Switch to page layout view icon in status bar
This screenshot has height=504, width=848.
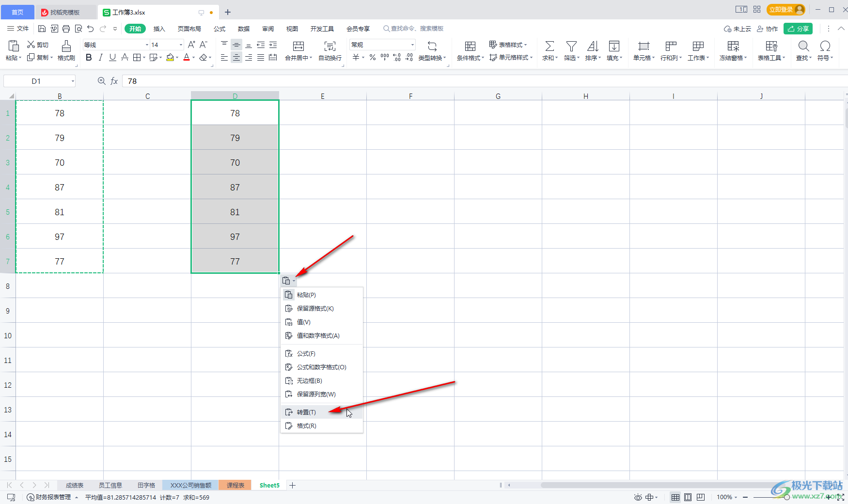pos(688,497)
